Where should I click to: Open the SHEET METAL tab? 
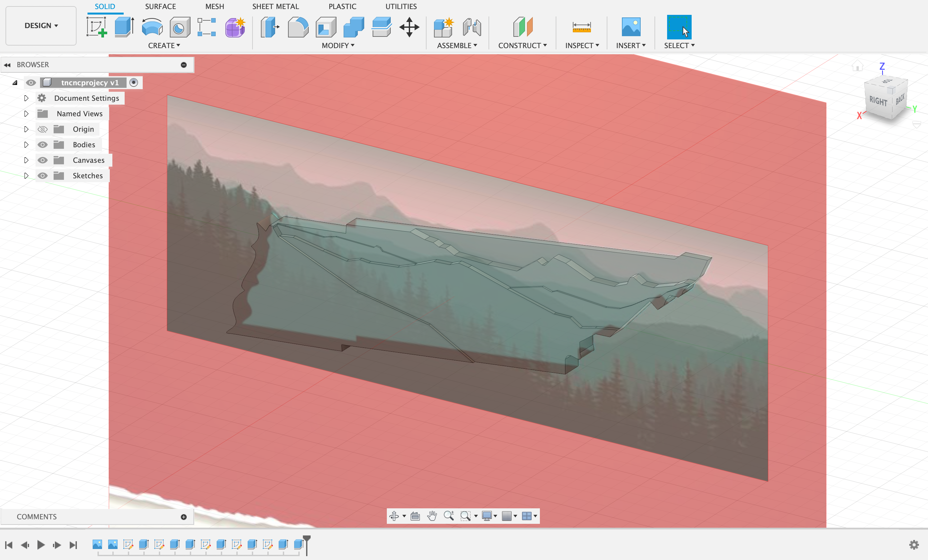click(x=275, y=6)
